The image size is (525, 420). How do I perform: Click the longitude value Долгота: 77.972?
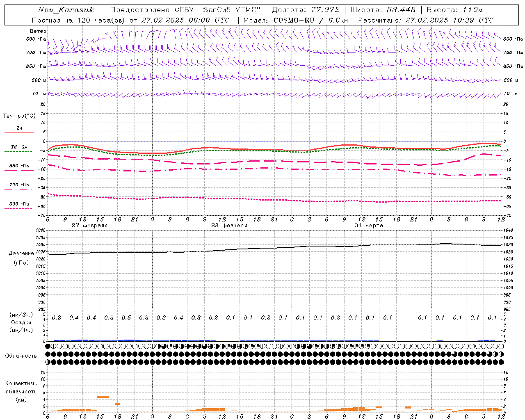click(306, 10)
